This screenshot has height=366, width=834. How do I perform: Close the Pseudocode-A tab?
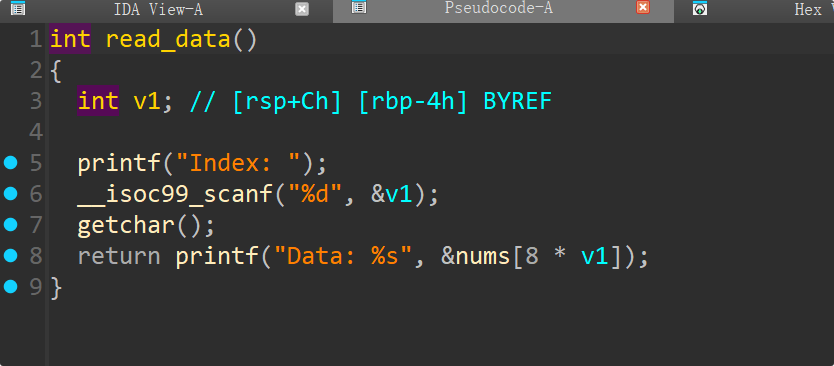(x=643, y=7)
